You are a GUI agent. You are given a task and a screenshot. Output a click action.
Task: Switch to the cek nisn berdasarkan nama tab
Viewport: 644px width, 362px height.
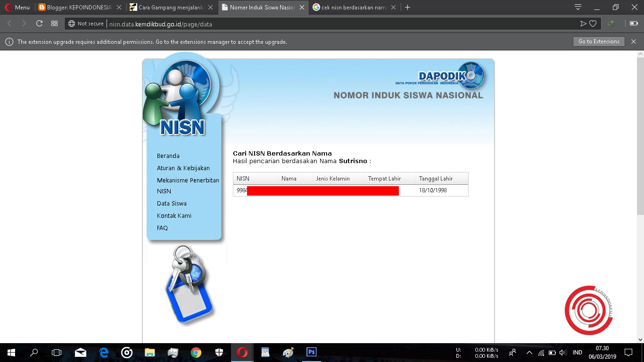pyautogui.click(x=353, y=7)
